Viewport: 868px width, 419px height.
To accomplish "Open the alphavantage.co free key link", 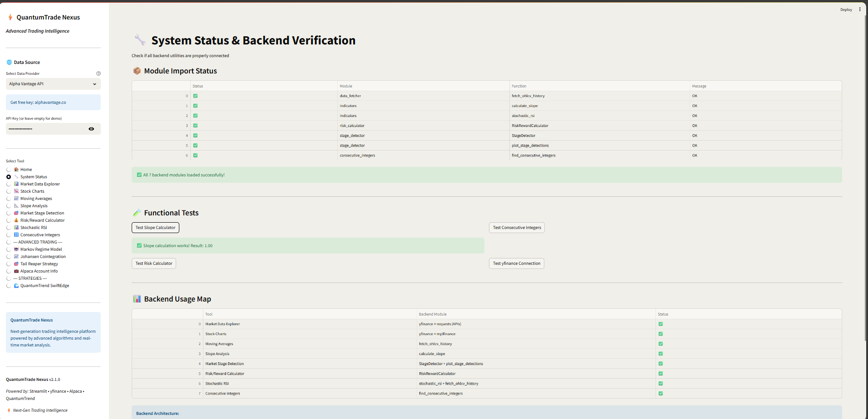I will [x=50, y=102].
